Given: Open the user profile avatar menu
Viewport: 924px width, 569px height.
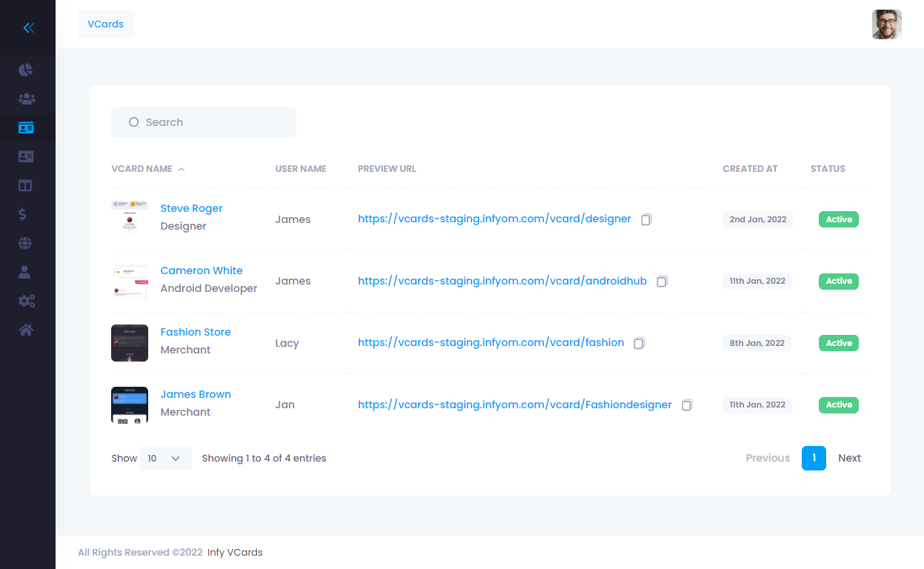Looking at the screenshot, I should (x=886, y=24).
